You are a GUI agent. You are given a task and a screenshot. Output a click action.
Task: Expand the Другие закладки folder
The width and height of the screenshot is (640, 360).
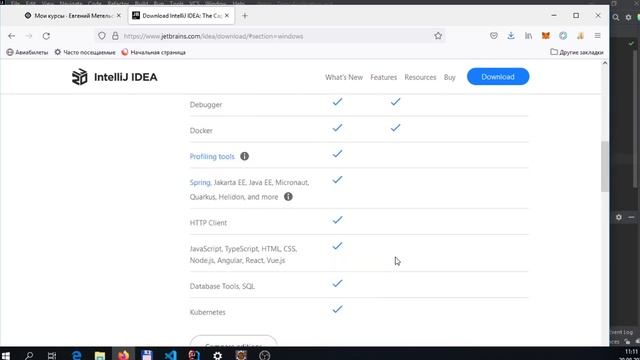[x=577, y=52]
